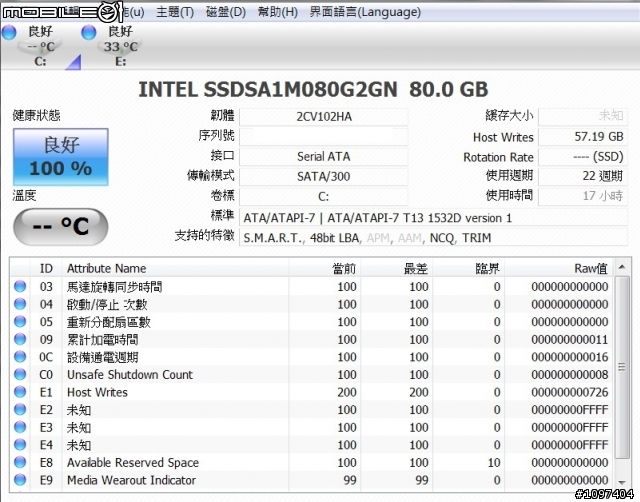Select the 累計加電時間 attribute row
Image resolution: width=640 pixels, height=502 pixels.
click(311, 339)
